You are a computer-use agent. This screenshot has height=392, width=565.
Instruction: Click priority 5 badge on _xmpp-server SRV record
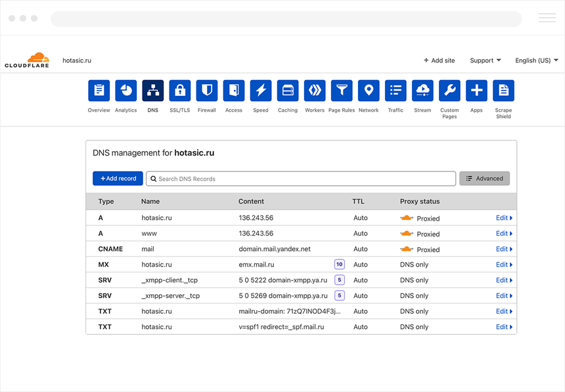(340, 295)
